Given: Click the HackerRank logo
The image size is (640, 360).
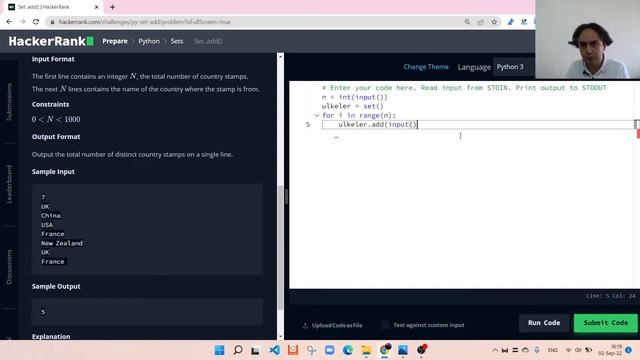Looking at the screenshot, I should tap(51, 41).
